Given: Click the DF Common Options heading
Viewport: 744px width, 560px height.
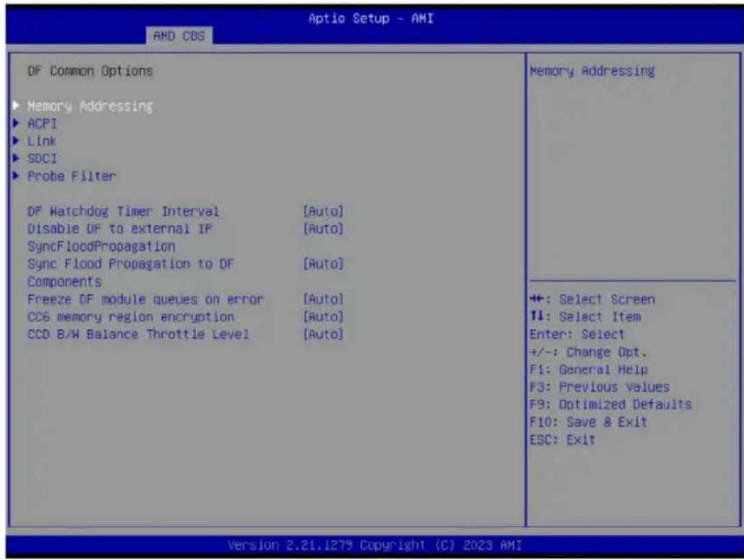Looking at the screenshot, I should [x=90, y=71].
